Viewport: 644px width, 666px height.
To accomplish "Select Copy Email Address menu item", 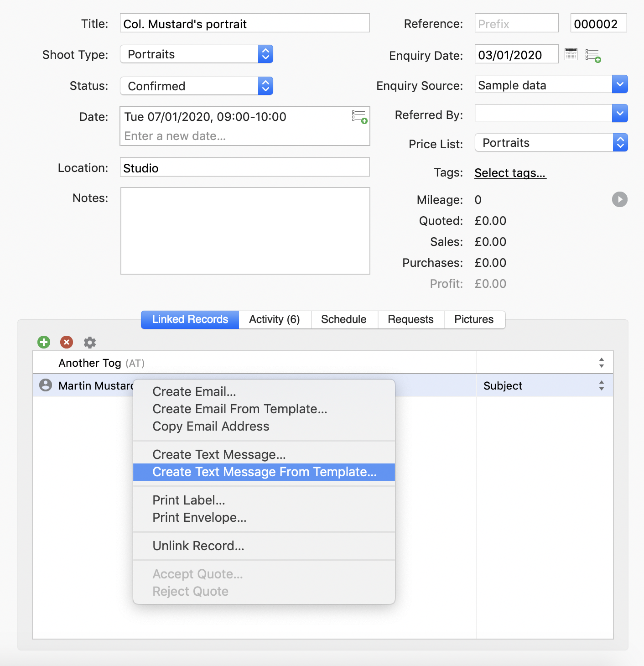I will [264, 426].
